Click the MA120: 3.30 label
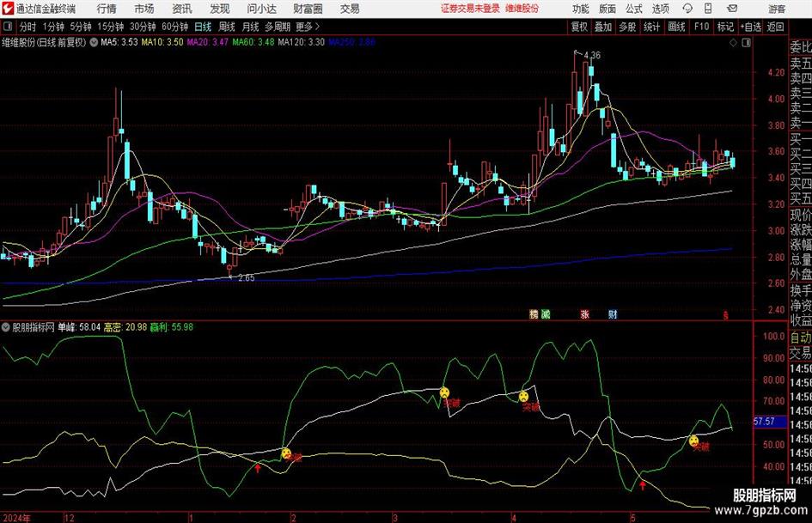The width and height of the screenshot is (812, 523). point(302,42)
